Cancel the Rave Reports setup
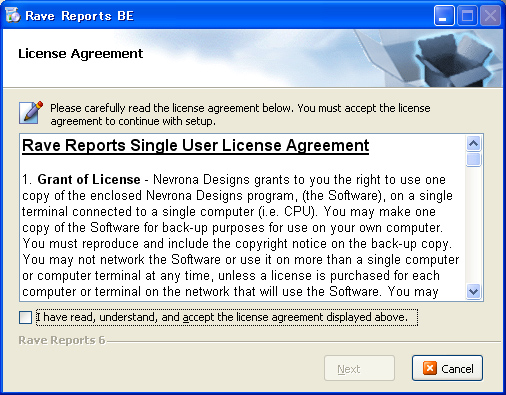The height and width of the screenshot is (395, 506). 447,368
